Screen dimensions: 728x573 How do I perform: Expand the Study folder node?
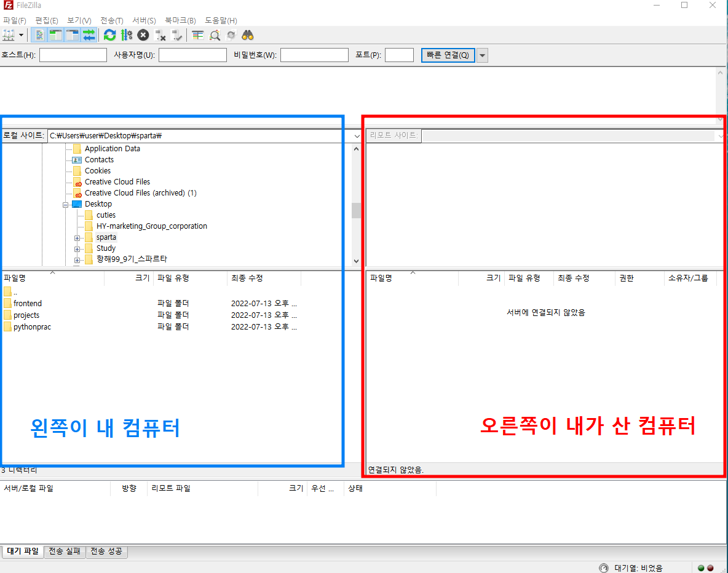pos(77,249)
